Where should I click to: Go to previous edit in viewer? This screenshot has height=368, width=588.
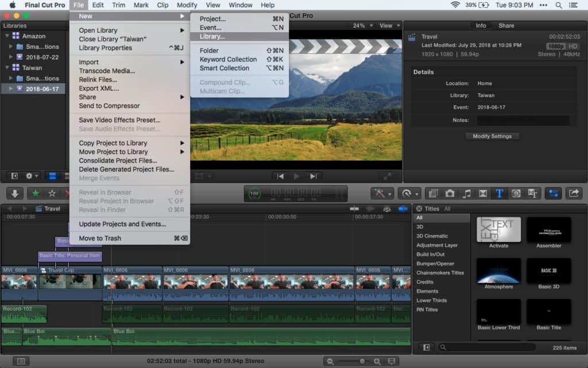coord(280,177)
